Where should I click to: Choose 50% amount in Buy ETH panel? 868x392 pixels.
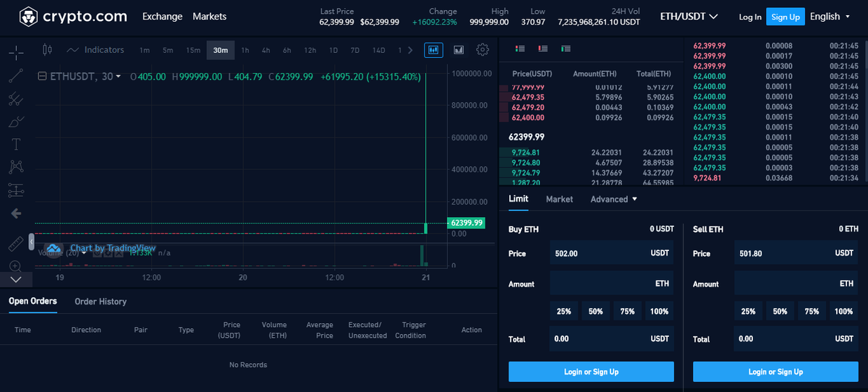tap(595, 312)
